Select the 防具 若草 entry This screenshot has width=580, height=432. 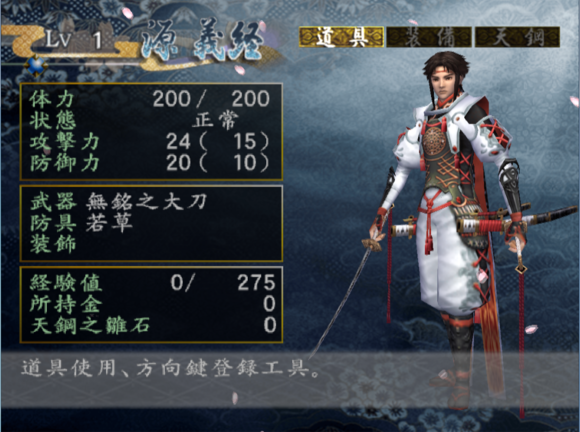81,223
